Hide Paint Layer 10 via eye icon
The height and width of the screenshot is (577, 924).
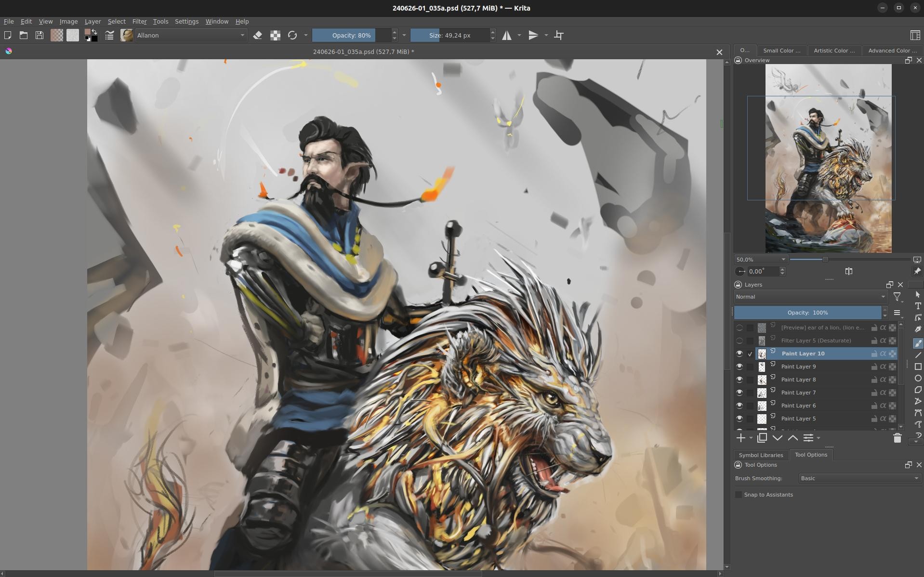739,354
